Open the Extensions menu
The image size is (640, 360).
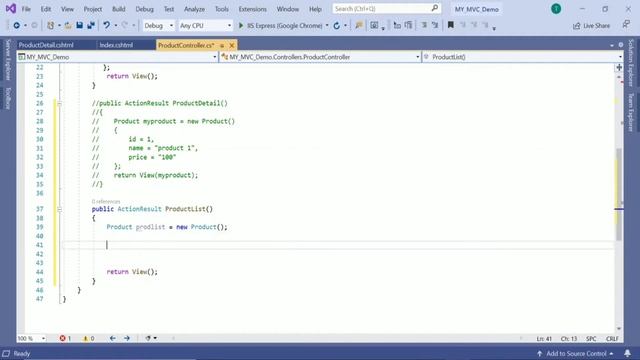[253, 9]
